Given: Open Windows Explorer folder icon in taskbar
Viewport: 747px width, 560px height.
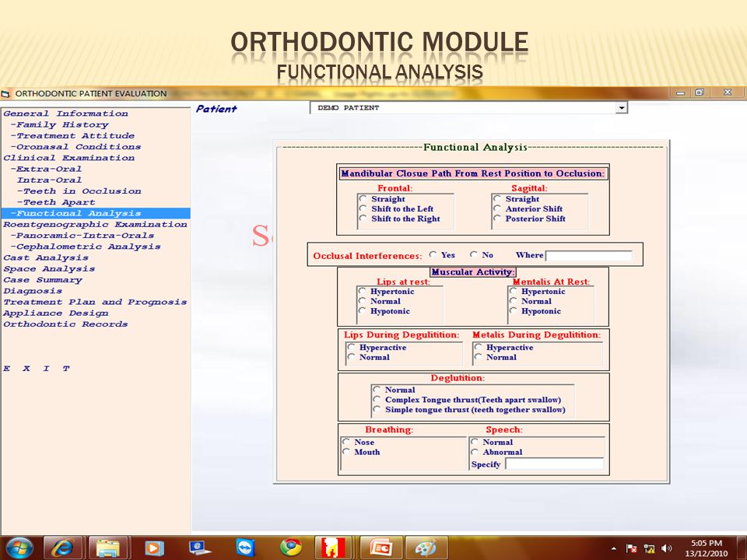Looking at the screenshot, I should [108, 548].
